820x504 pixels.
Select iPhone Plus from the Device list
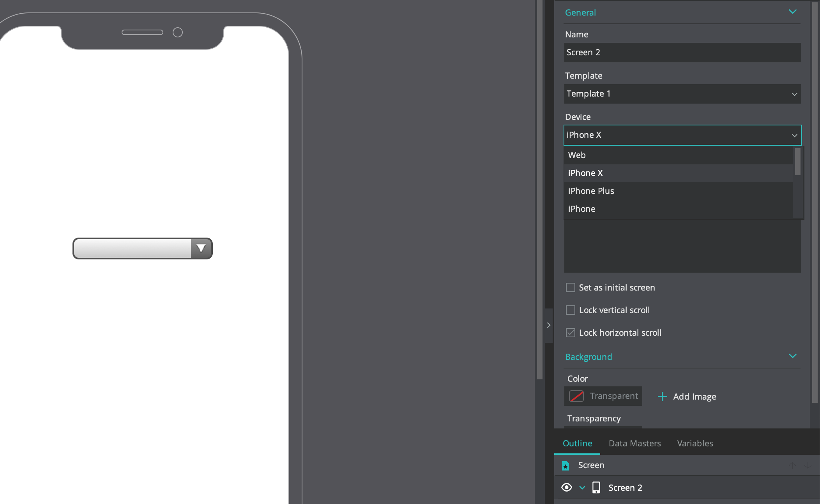(591, 191)
